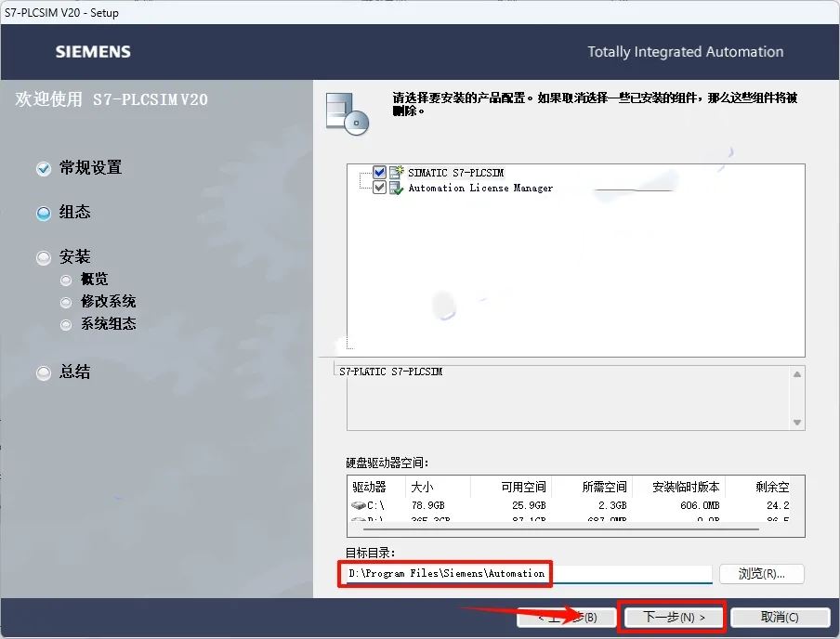Image resolution: width=840 pixels, height=639 pixels.
Task: Go to the 组态 step
Action: coord(74,212)
